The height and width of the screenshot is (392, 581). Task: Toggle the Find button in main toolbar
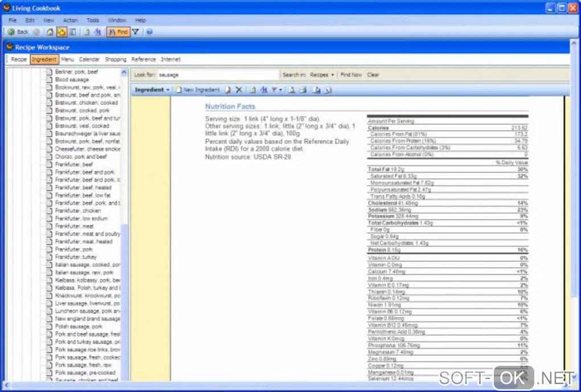118,32
